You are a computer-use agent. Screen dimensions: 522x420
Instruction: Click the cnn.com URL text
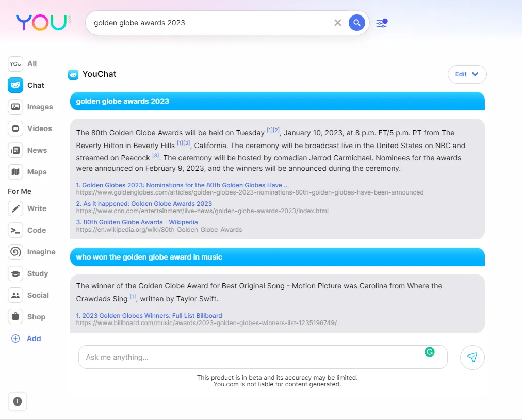(202, 211)
